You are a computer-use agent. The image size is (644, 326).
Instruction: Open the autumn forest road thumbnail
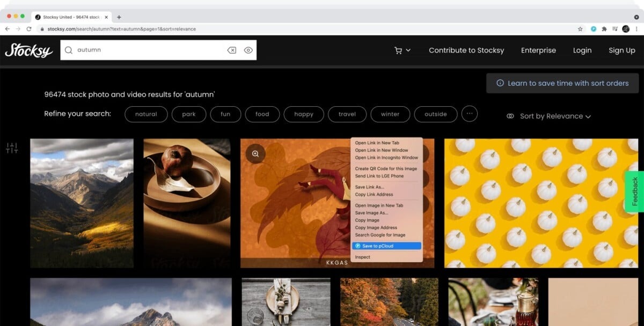point(389,302)
